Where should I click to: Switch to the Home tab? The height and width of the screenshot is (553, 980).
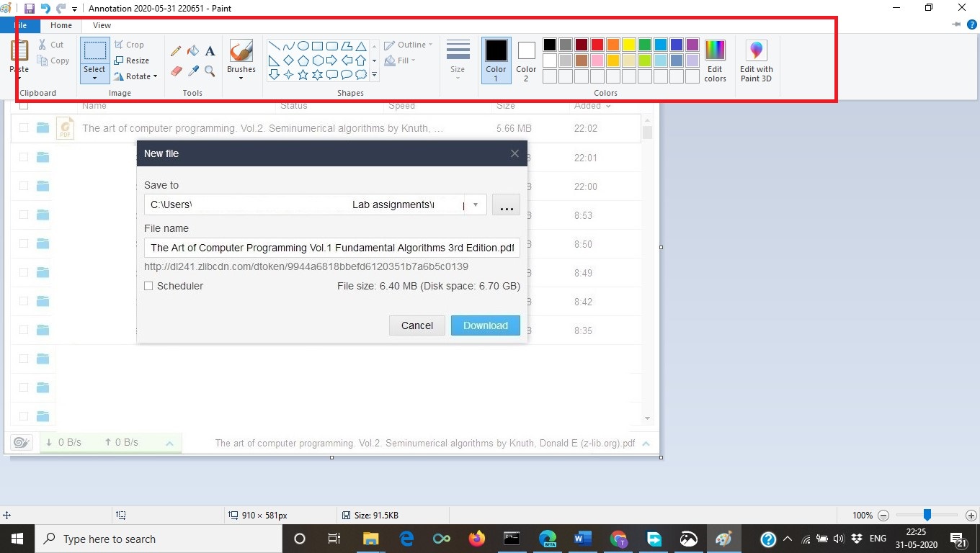[61, 25]
